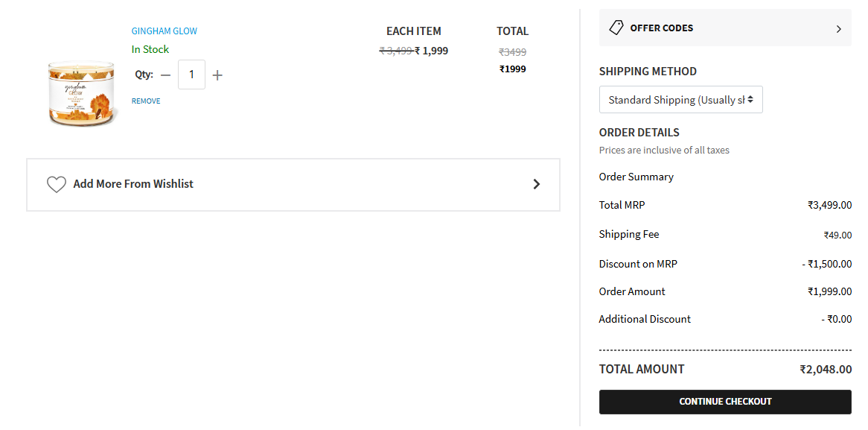Viewport: 868px width, 430px height.
Task: Open offer codes via right chevron
Action: pyautogui.click(x=839, y=29)
